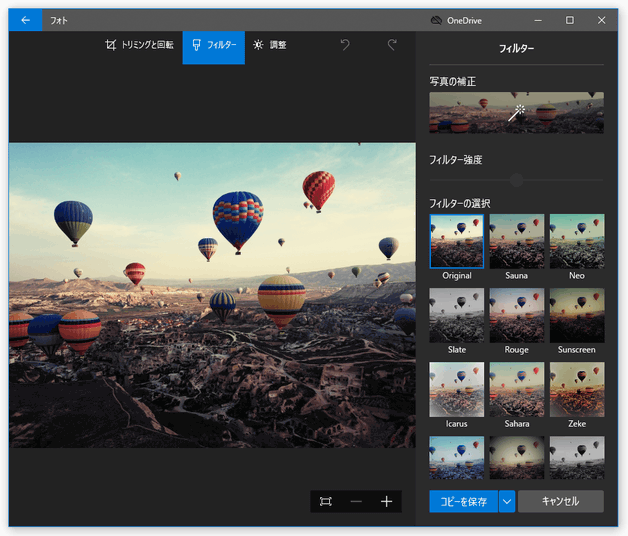This screenshot has width=628, height=536.
Task: Select the Original filter
Action: click(457, 241)
